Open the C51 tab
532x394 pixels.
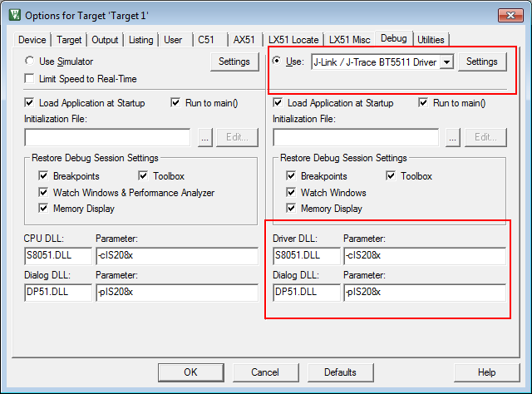[x=207, y=39]
